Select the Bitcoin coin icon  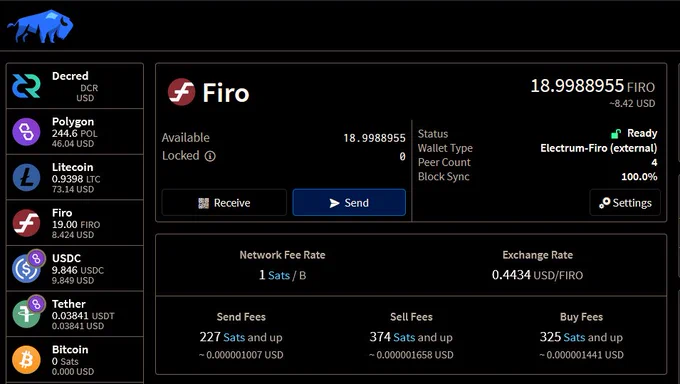26,360
